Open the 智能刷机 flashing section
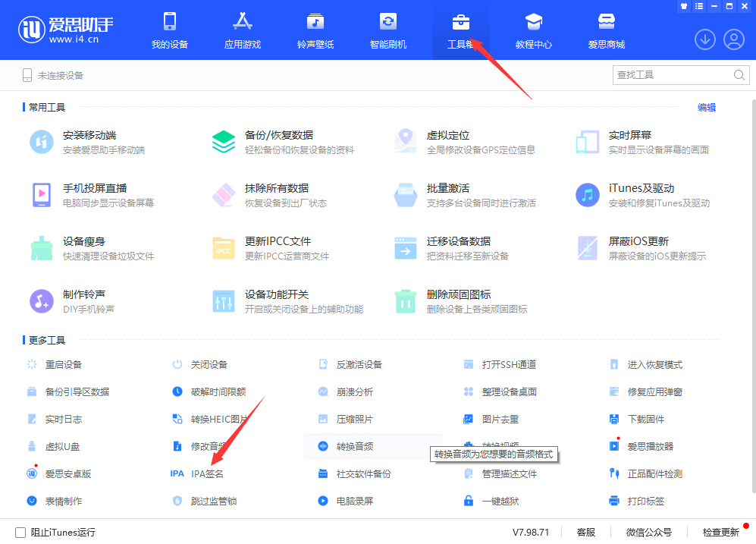 (x=388, y=30)
